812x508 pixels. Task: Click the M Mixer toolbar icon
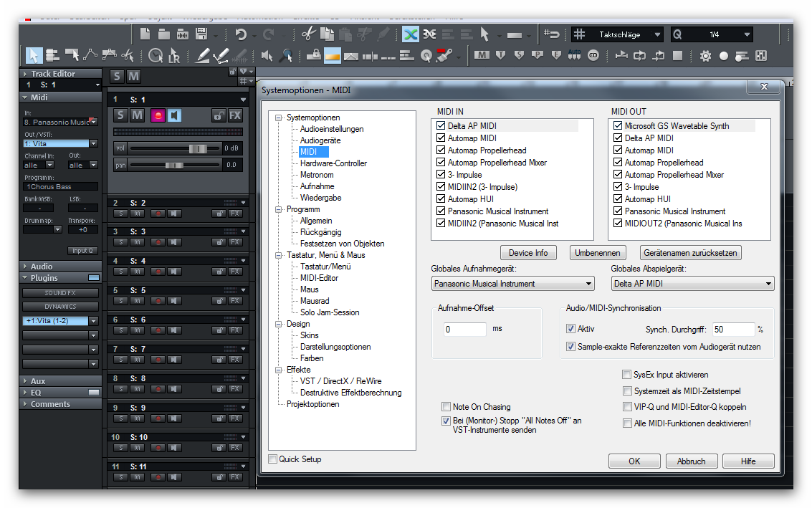click(x=482, y=55)
